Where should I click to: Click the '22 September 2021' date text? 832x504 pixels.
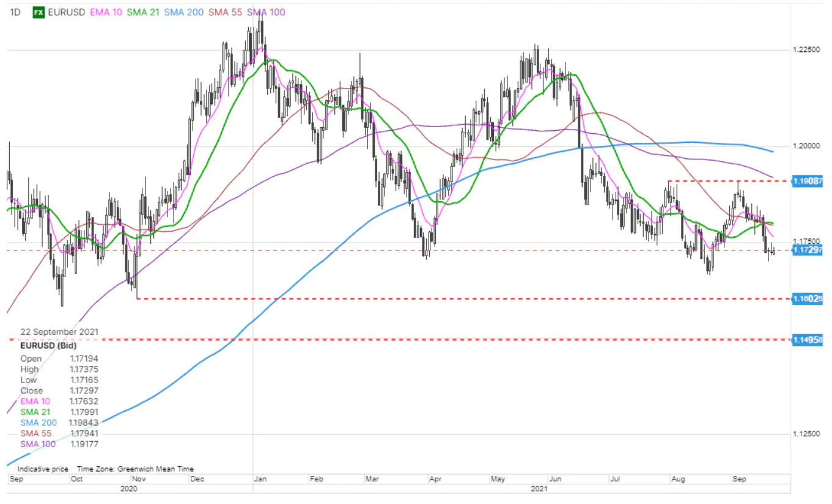(59, 332)
